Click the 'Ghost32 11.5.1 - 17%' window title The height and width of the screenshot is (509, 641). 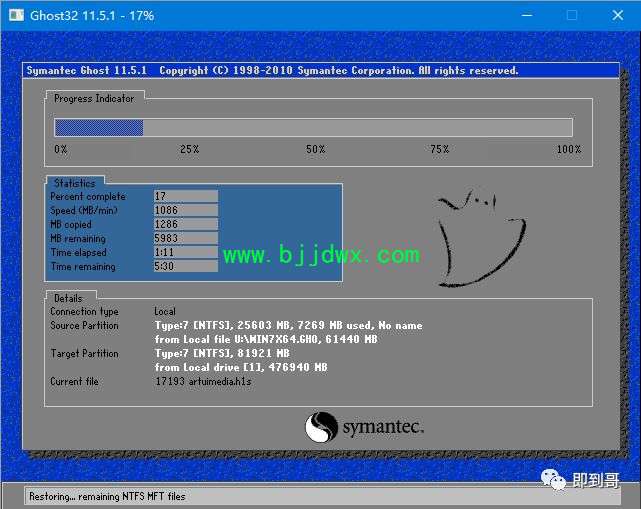click(x=92, y=16)
